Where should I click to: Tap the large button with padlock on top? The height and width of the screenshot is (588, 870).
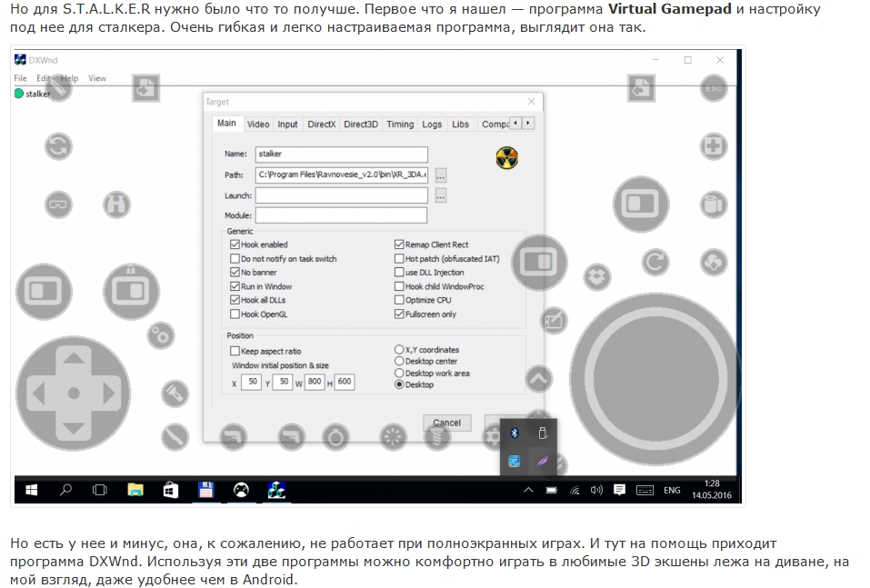tap(131, 291)
